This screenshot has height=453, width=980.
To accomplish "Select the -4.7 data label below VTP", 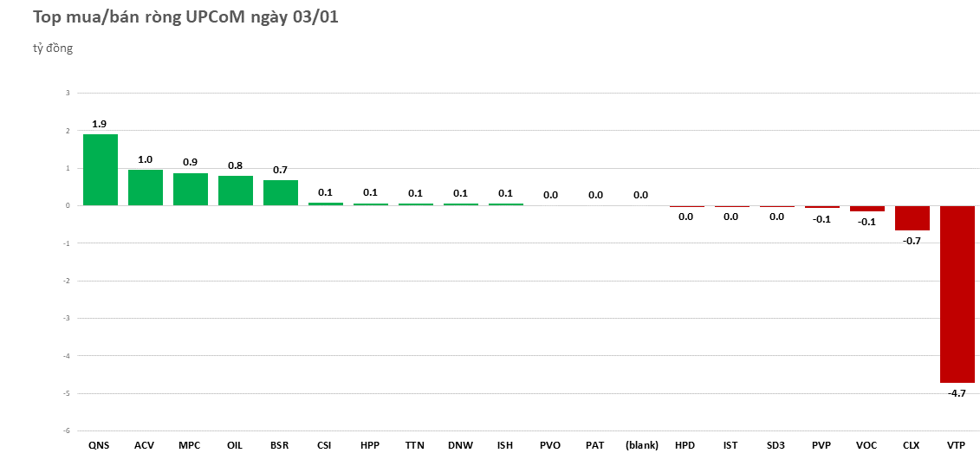I will (957, 393).
